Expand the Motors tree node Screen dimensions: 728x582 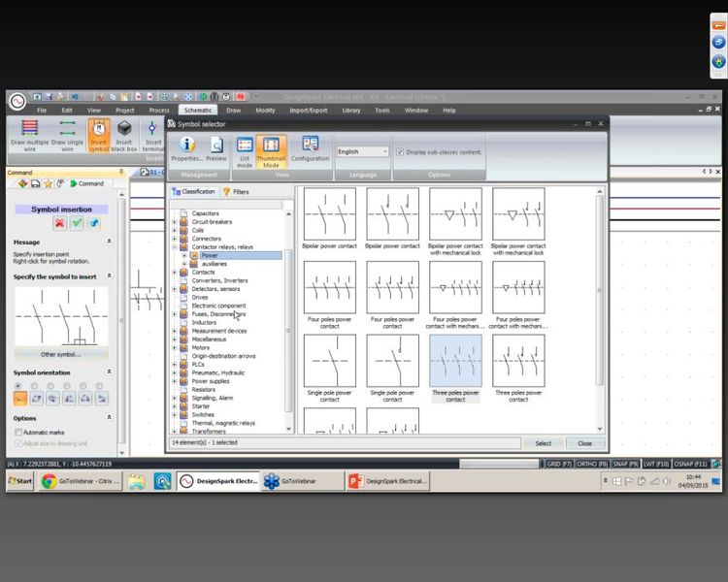click(175, 347)
